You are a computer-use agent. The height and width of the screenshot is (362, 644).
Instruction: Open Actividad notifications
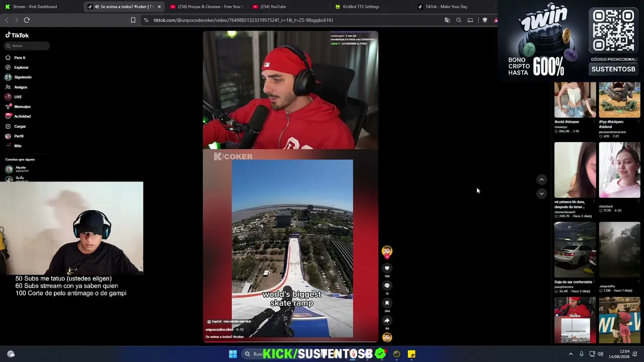[22, 117]
